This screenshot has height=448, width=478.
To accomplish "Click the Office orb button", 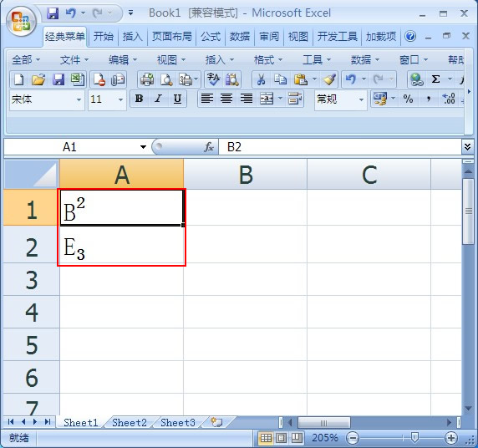I will (x=21, y=22).
